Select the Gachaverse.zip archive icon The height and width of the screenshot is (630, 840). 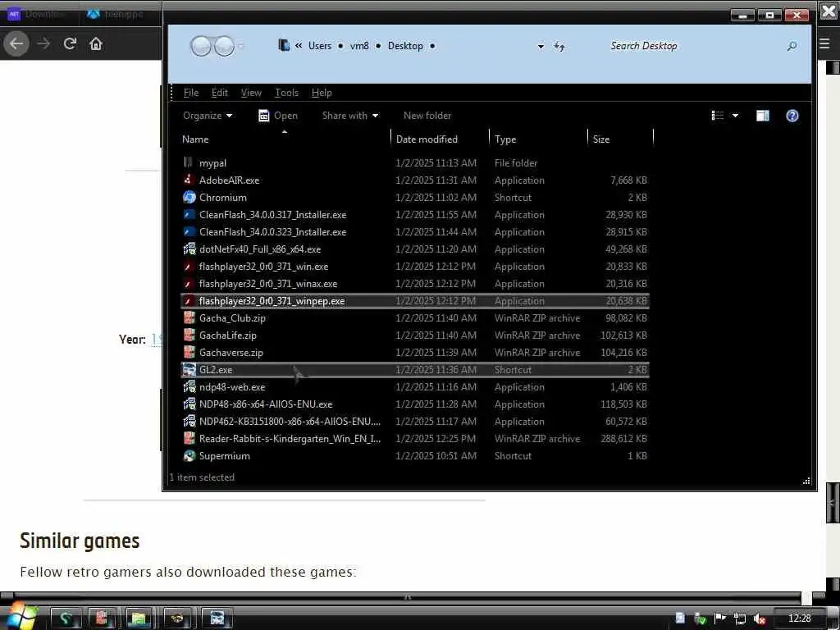[x=189, y=352]
